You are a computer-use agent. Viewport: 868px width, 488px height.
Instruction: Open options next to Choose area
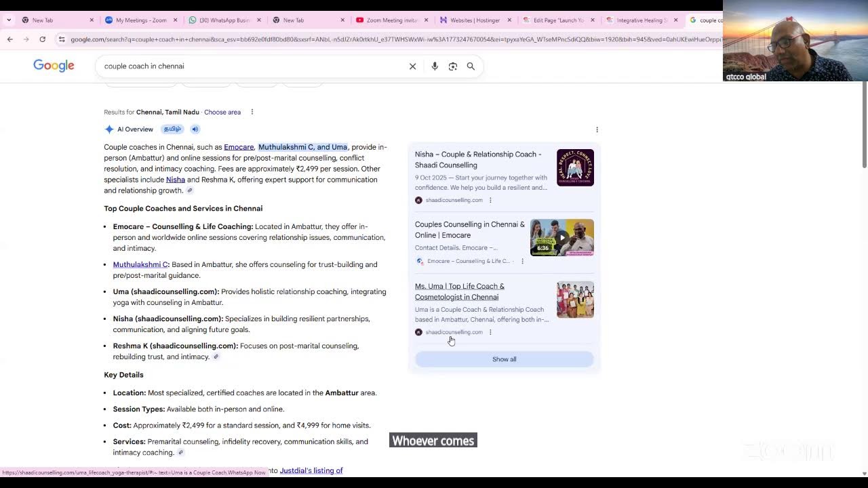coord(252,112)
